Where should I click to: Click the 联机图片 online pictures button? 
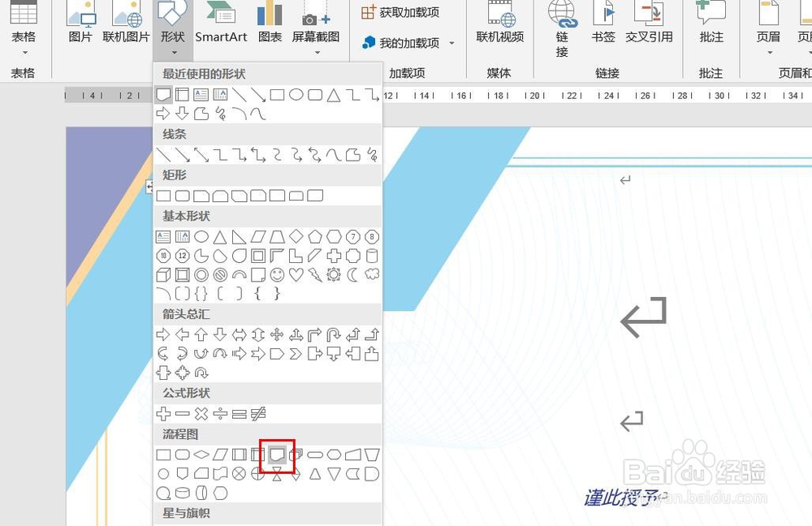126,24
